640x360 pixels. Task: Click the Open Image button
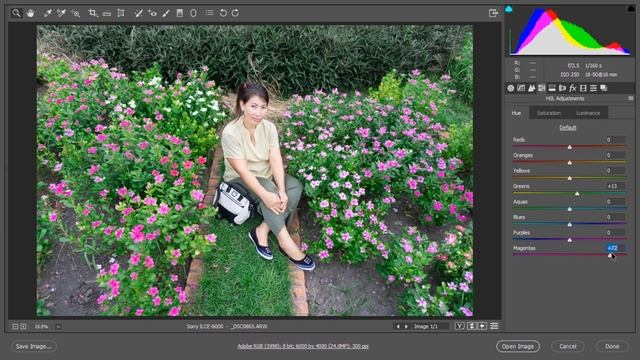point(518,346)
